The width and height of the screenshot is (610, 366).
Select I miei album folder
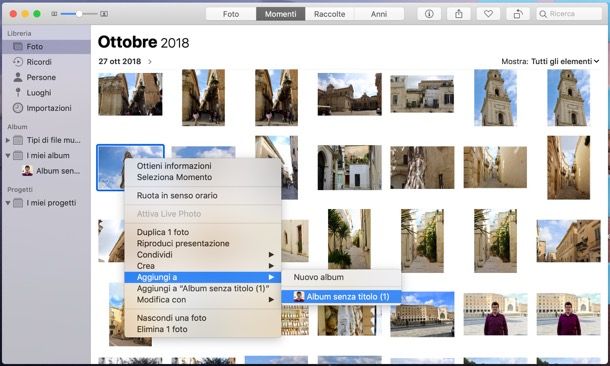[x=42, y=156]
